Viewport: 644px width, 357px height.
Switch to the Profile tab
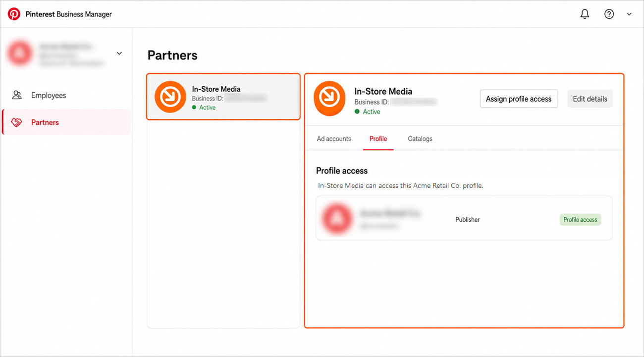[378, 139]
